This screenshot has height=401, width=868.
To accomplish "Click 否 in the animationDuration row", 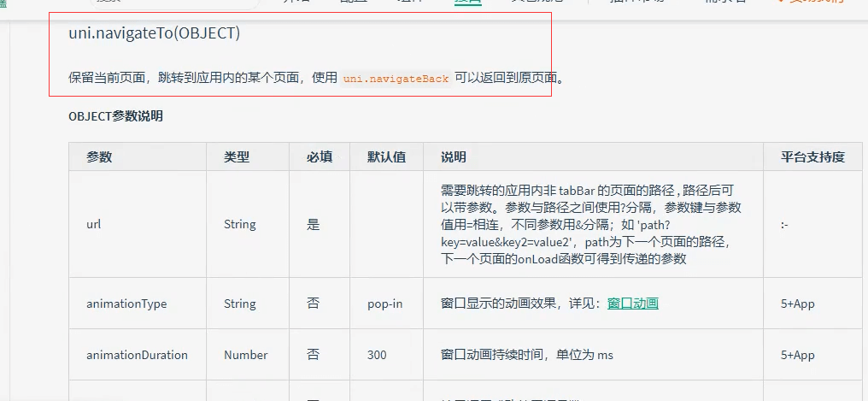I will tap(313, 355).
